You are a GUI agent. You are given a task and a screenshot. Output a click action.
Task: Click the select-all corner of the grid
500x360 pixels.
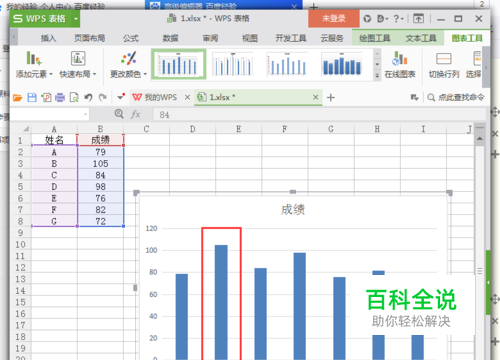21,129
